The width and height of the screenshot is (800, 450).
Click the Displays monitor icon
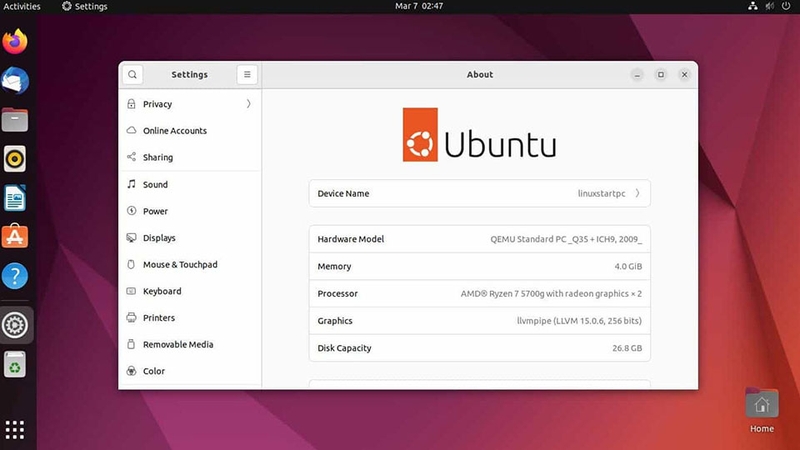131,237
